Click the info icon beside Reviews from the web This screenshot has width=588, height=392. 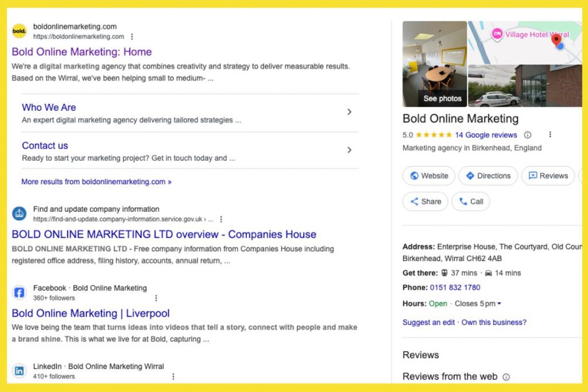(506, 377)
